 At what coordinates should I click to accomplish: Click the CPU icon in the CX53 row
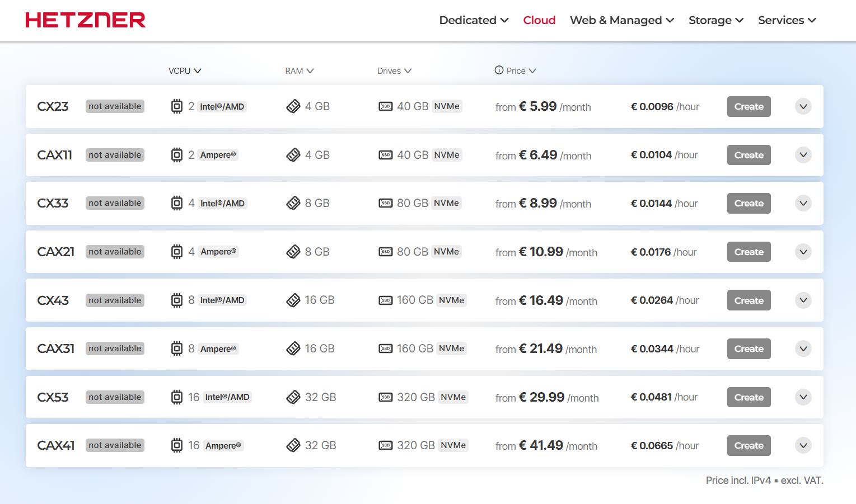177,397
